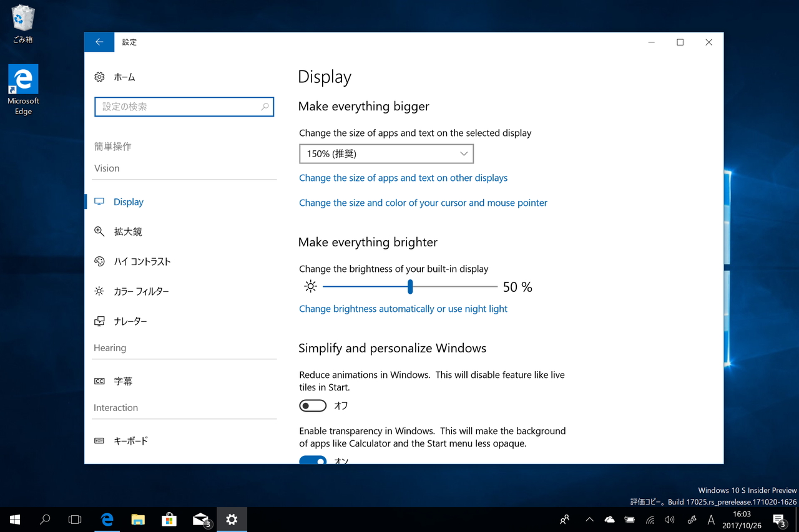Open OneDrive cloud tray icon

click(609, 520)
